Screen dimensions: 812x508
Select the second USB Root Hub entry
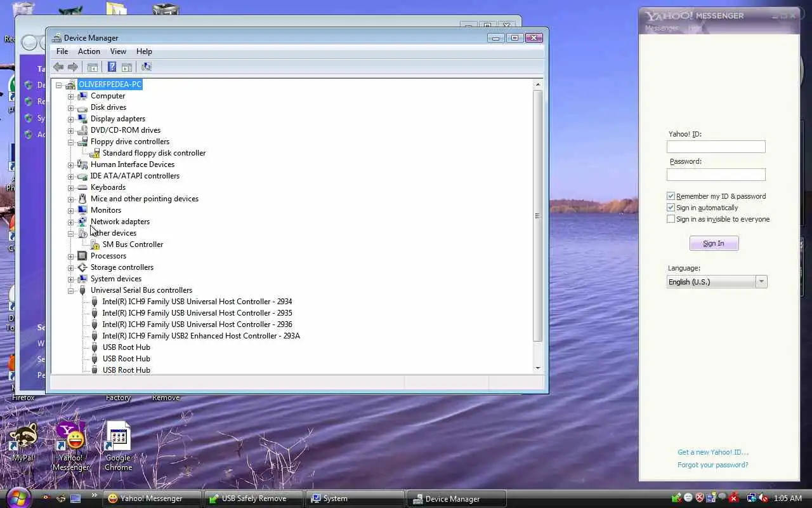[126, 359]
